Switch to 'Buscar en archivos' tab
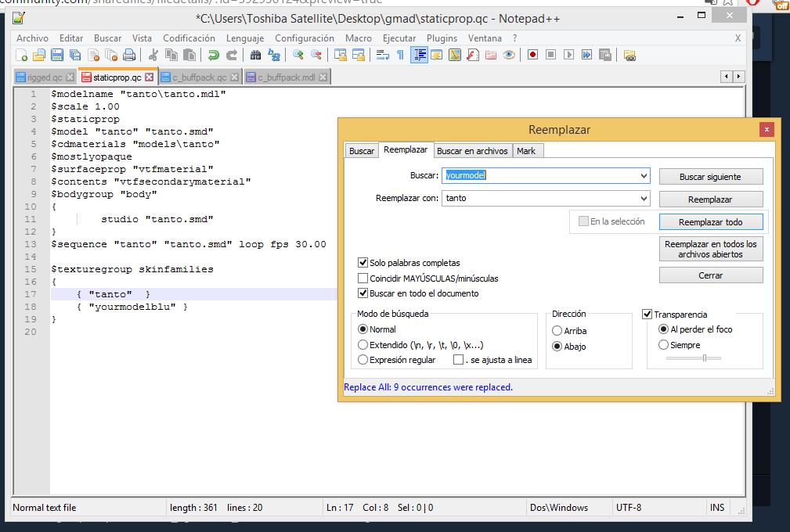Viewport: 790px width, 532px height. [x=472, y=150]
